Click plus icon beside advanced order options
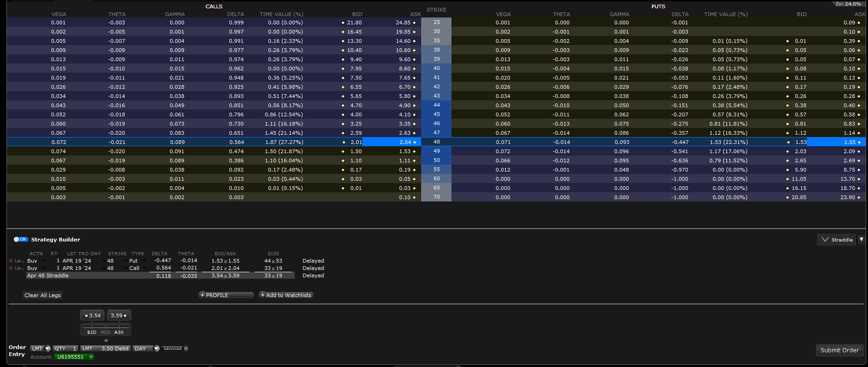This screenshot has height=367, width=868. (x=186, y=349)
